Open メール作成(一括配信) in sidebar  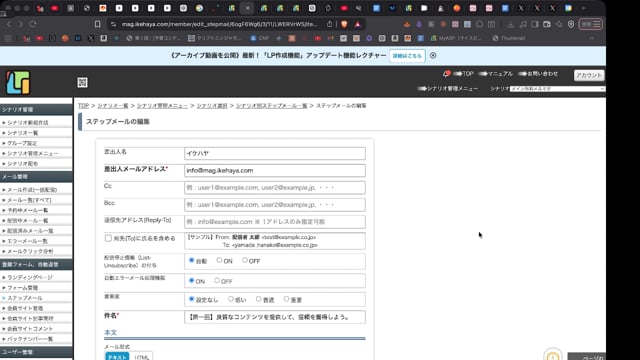tap(32, 190)
